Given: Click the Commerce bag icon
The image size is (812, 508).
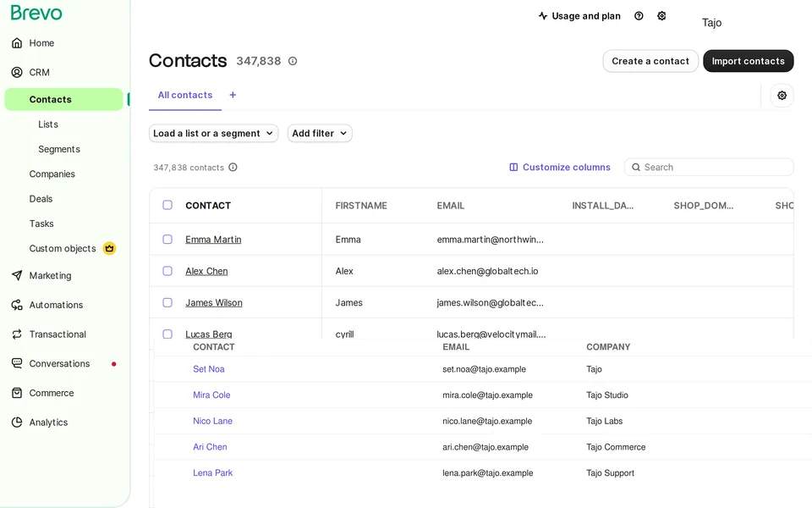Looking at the screenshot, I should click(17, 393).
